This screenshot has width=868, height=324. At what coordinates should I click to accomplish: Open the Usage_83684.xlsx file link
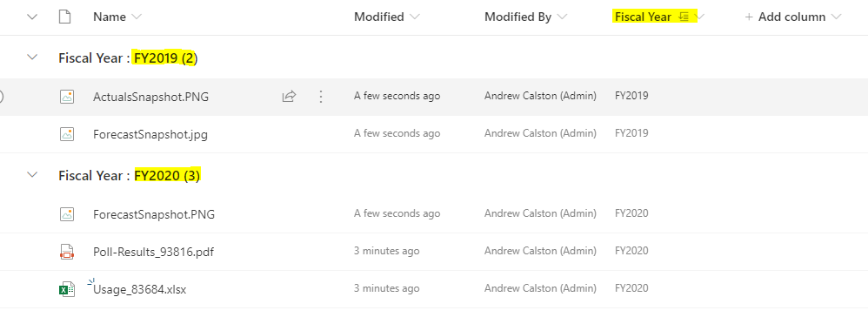click(x=139, y=289)
